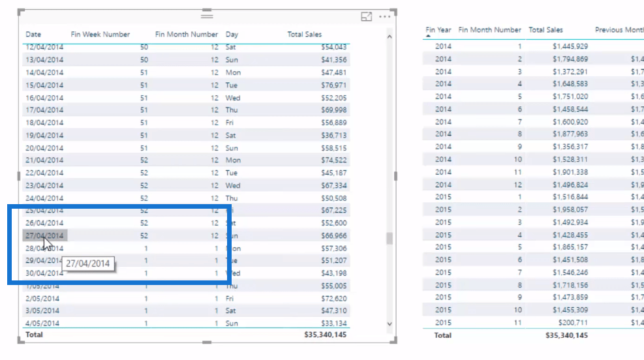
Task: Select date cell 15/04/2014
Action: click(x=44, y=85)
